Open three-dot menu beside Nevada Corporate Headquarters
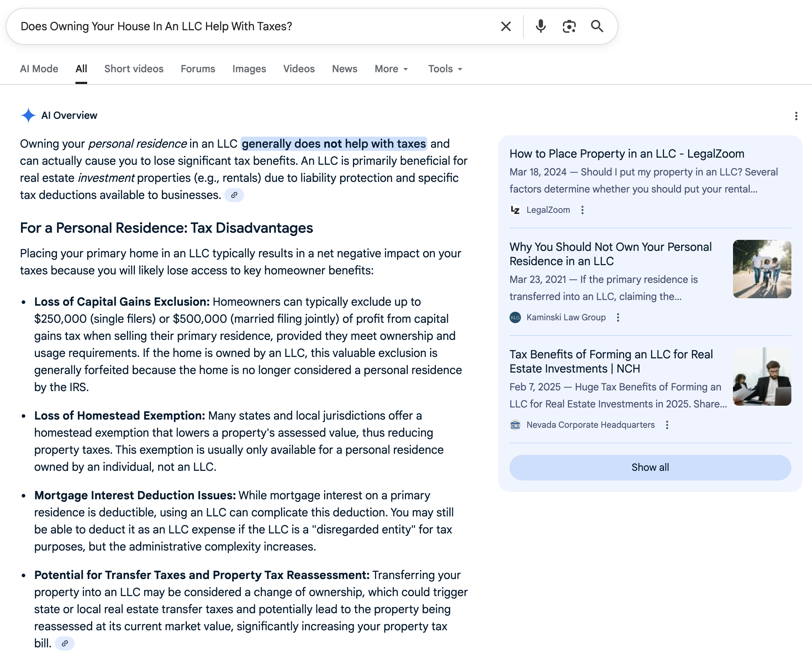Viewport: 812px width, 658px height. click(667, 425)
